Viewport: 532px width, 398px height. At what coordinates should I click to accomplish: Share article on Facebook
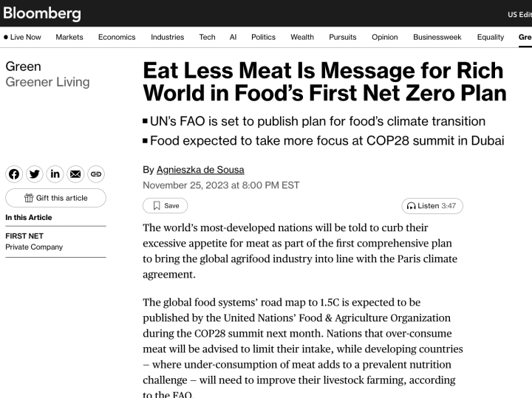pos(14,174)
